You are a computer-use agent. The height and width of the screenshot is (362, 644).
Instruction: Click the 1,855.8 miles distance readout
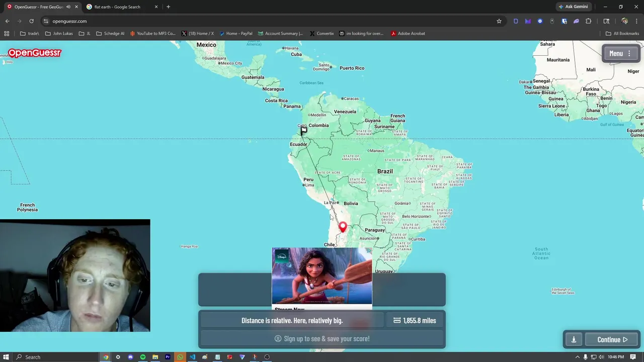pos(415,320)
